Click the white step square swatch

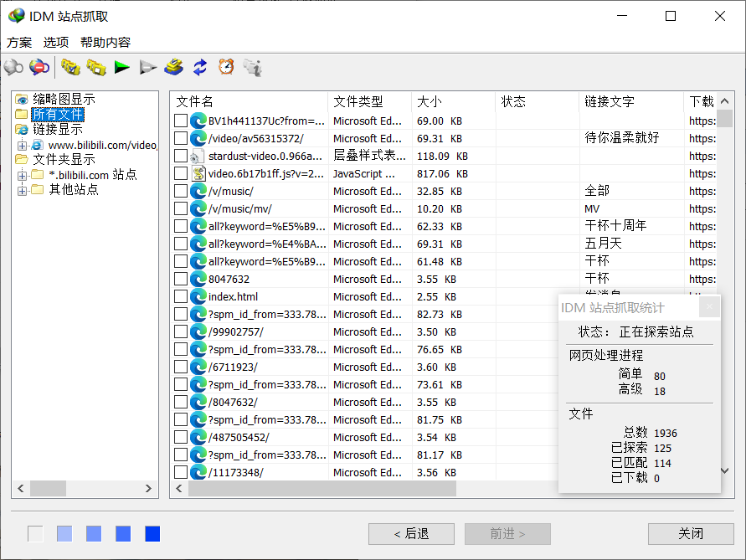pyautogui.click(x=35, y=534)
